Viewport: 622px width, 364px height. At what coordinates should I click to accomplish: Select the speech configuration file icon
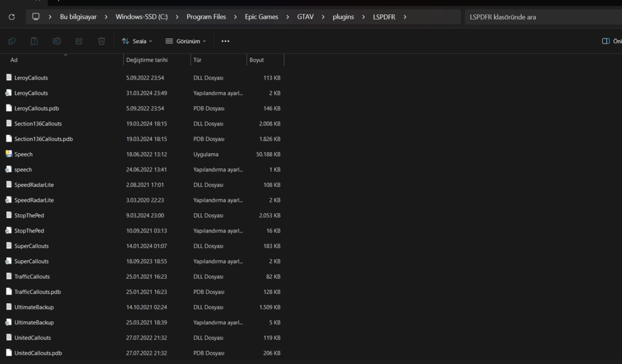pyautogui.click(x=9, y=169)
